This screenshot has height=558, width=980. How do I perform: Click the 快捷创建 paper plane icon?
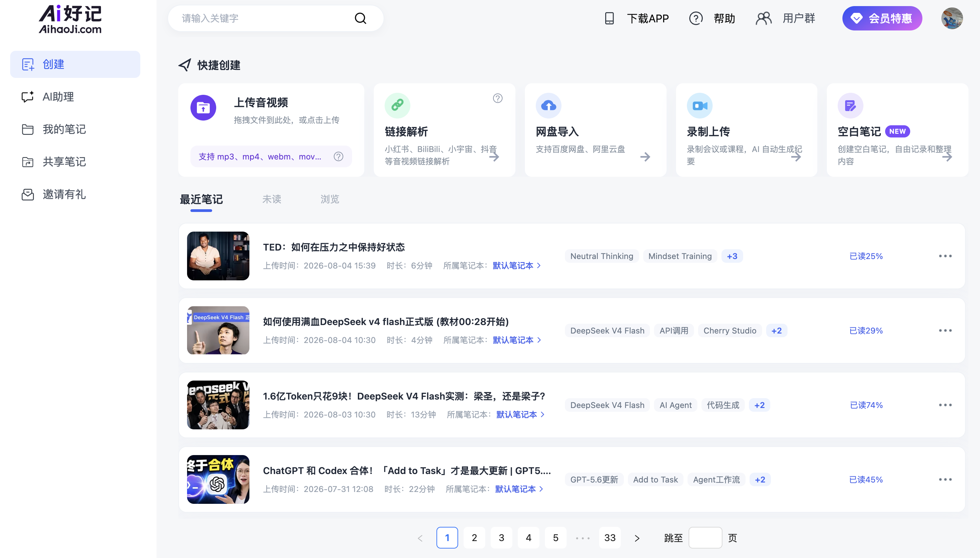point(184,65)
